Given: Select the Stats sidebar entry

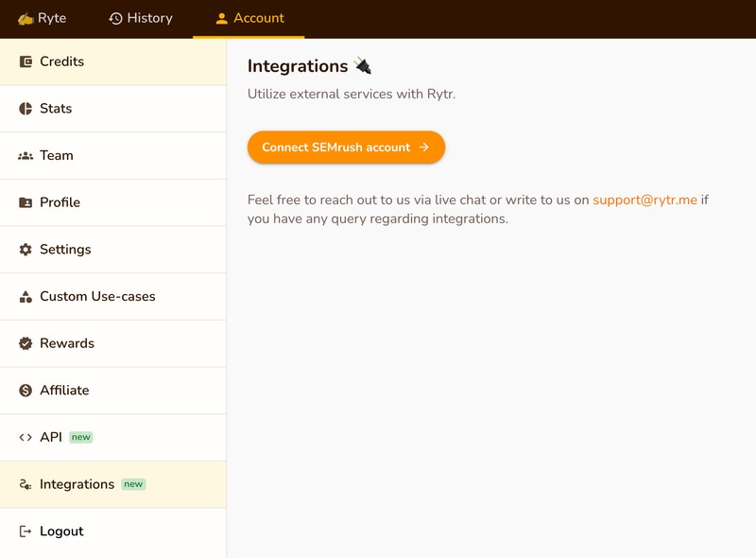Looking at the screenshot, I should point(56,109).
